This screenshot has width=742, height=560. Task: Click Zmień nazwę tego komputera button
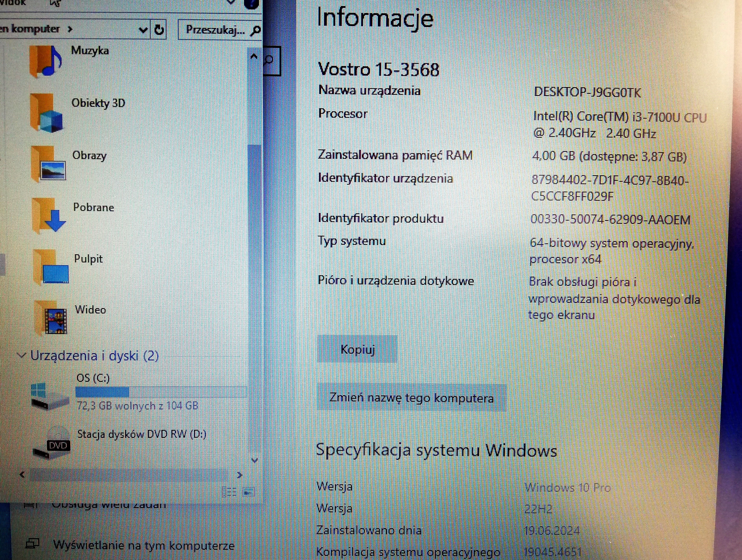point(412,398)
